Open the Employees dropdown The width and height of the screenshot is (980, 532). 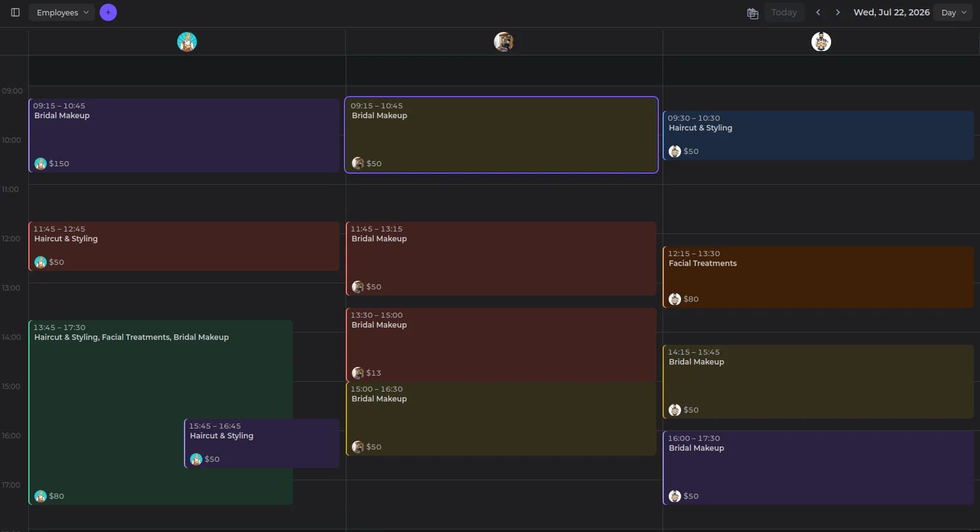pos(62,12)
